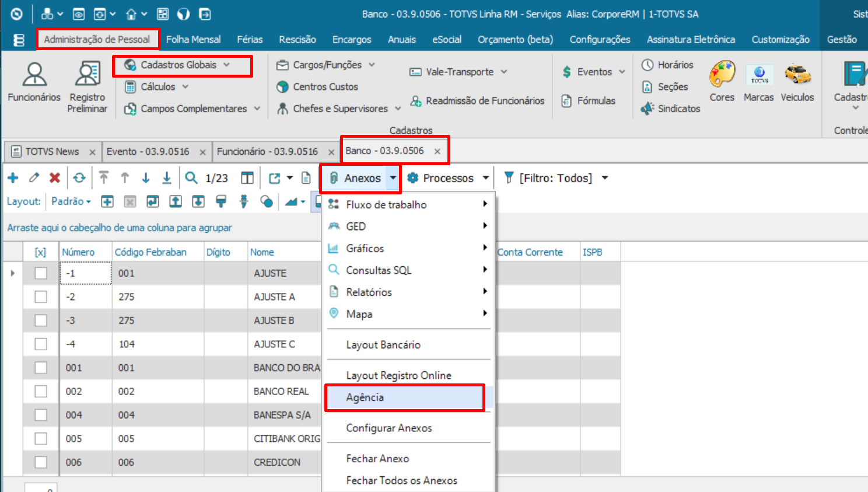The height and width of the screenshot is (492, 868).
Task: Tick the checkbox in row 006 CREDICON
Action: click(41, 462)
